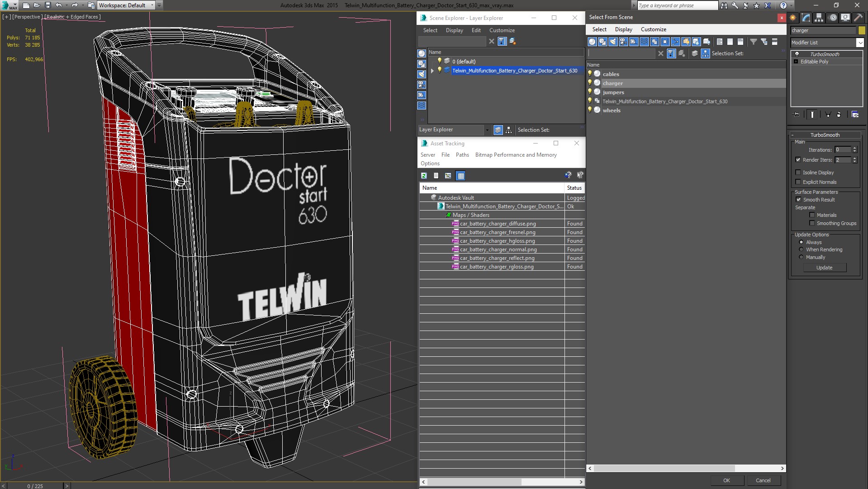Click Refresh icon in Asset Tracking
This screenshot has width=868, height=489.
[424, 176]
